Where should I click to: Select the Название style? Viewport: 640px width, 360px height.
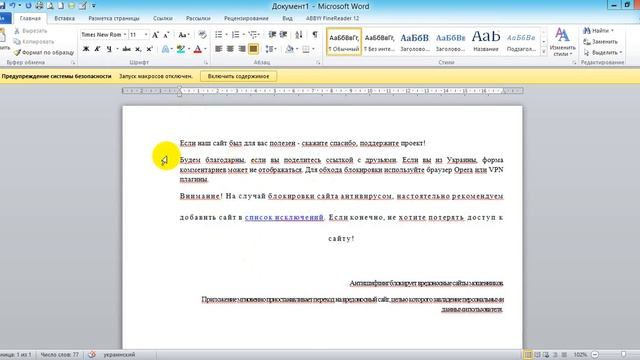point(486,42)
